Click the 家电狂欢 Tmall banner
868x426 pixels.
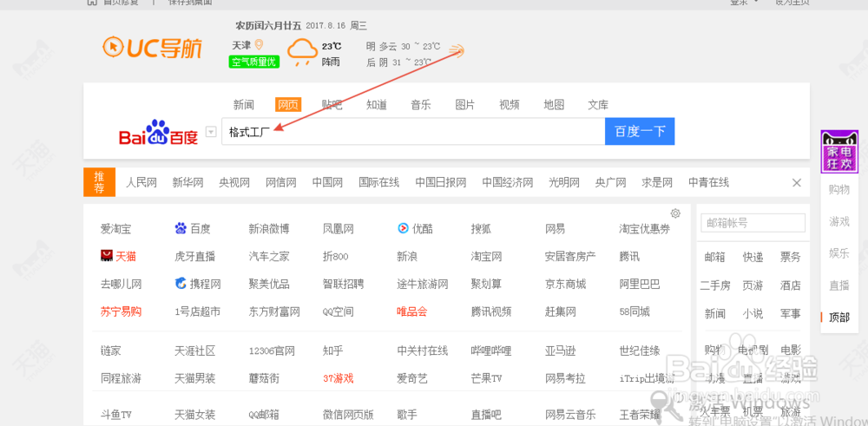[839, 152]
